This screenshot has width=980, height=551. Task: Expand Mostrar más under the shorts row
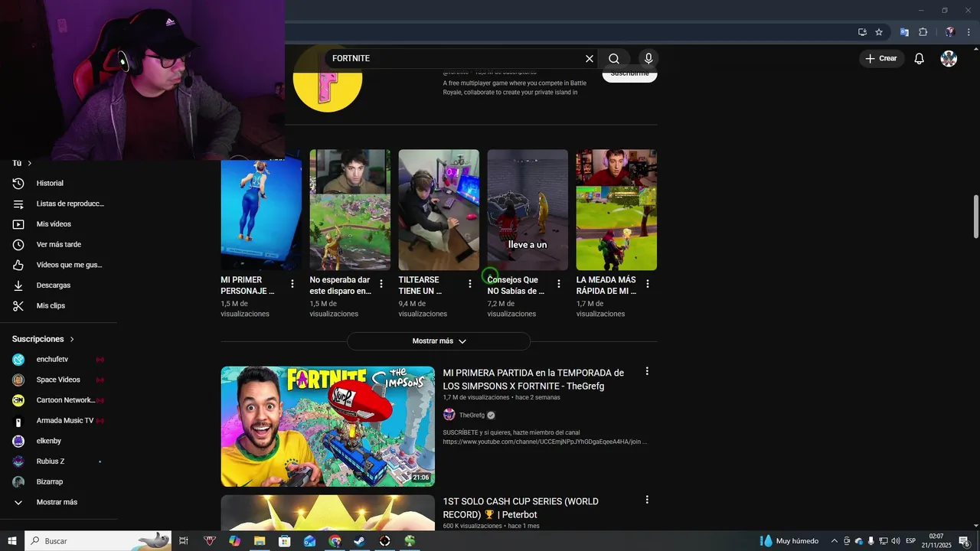click(439, 341)
